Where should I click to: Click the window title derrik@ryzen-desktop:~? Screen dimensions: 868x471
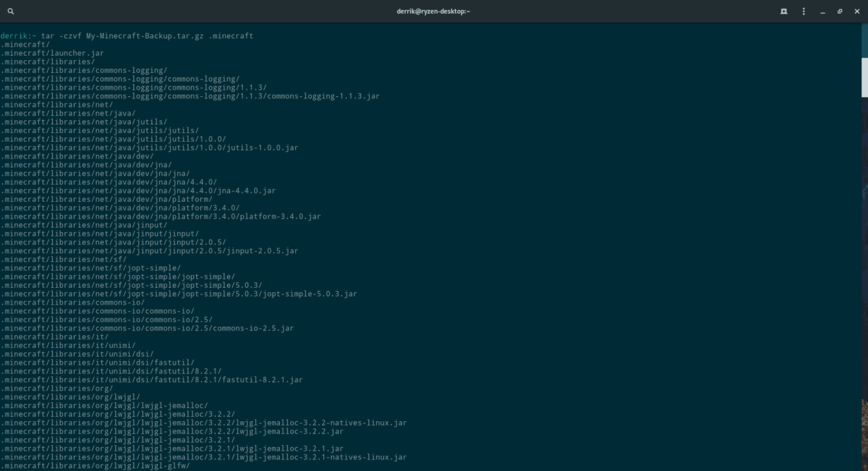click(434, 12)
